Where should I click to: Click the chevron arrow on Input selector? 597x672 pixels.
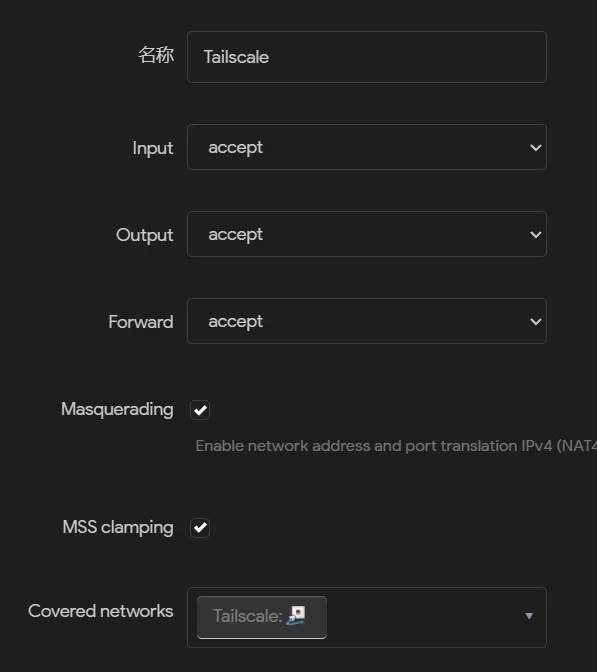click(535, 148)
